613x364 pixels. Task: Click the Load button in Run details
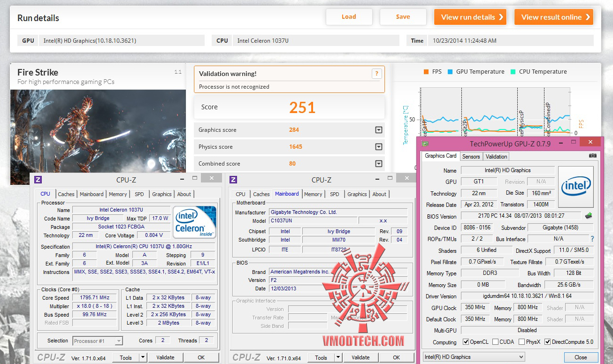click(x=349, y=17)
